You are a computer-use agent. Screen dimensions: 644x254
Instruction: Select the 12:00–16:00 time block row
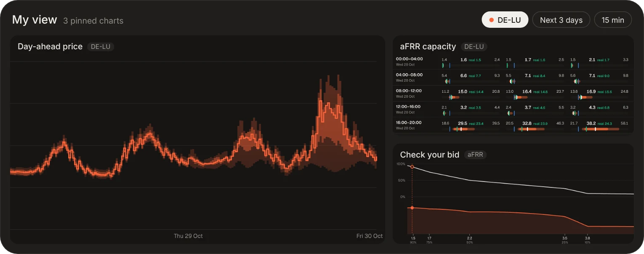(x=513, y=110)
